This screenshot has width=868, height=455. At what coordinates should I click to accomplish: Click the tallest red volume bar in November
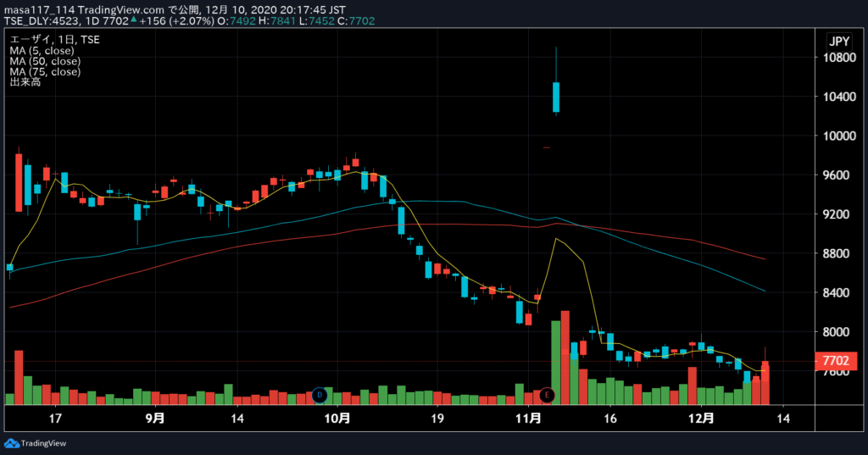(565, 358)
